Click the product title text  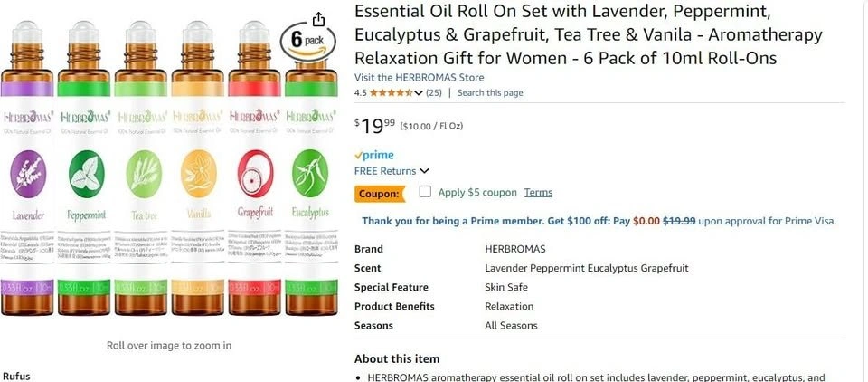(589, 34)
